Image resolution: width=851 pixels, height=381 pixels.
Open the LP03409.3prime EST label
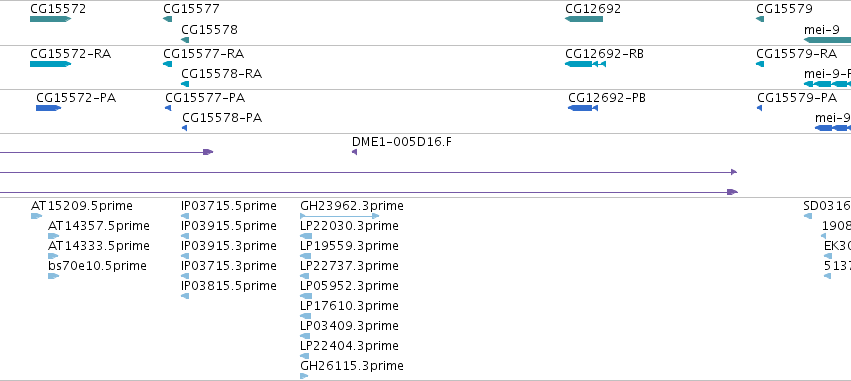click(350, 326)
